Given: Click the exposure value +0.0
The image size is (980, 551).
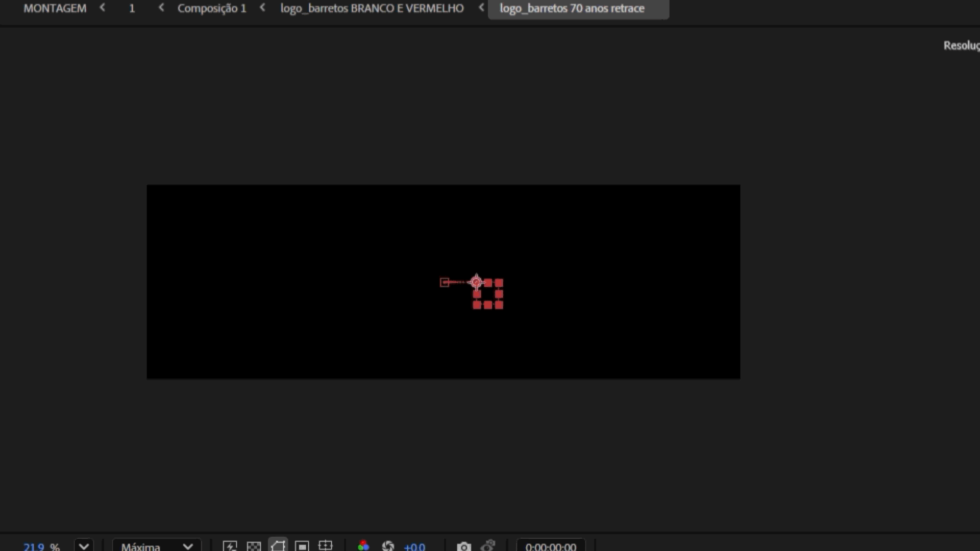Looking at the screenshot, I should point(414,547).
